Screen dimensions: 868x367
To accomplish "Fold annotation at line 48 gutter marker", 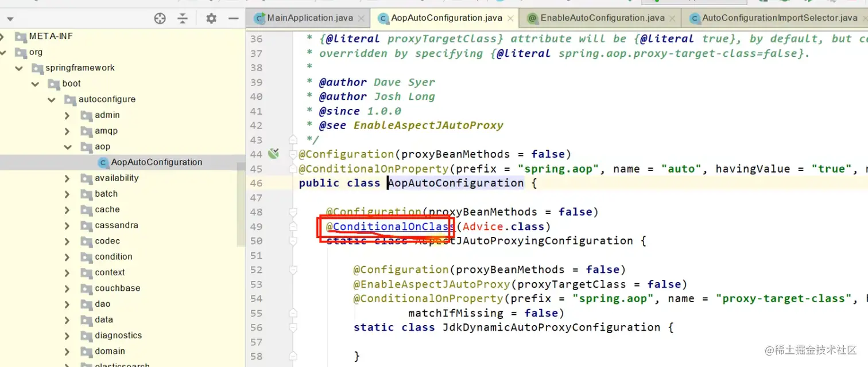I will 293,212.
